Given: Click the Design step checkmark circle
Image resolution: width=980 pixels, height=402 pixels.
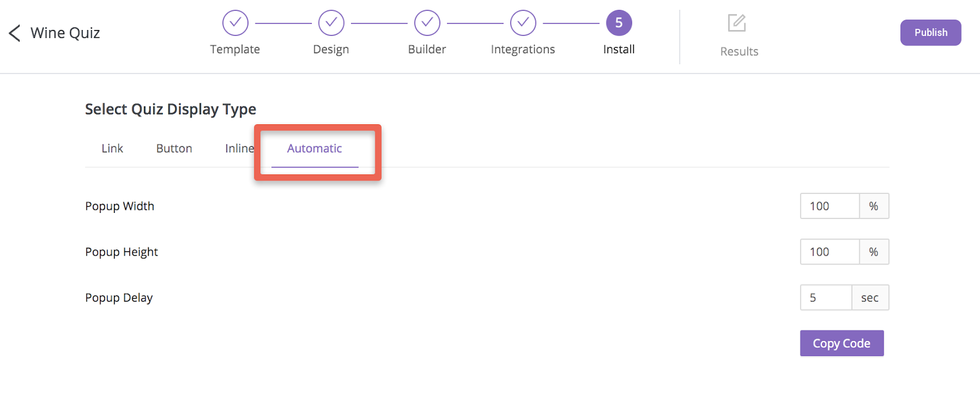Looking at the screenshot, I should 331,23.
